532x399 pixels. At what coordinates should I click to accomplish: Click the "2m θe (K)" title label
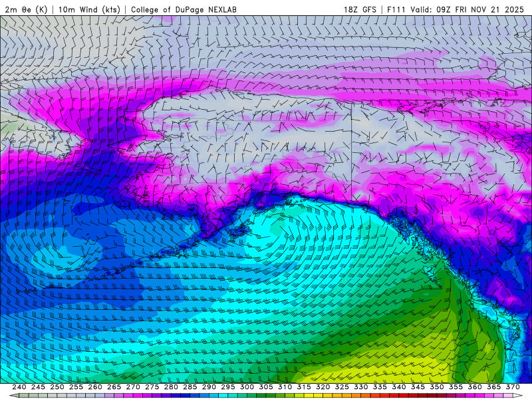point(26,9)
